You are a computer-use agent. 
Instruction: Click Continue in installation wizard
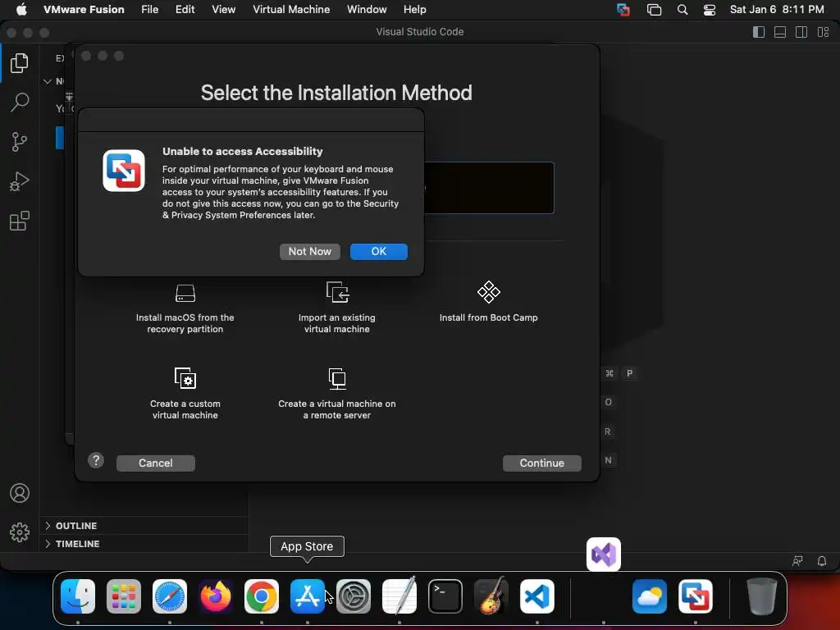541,463
